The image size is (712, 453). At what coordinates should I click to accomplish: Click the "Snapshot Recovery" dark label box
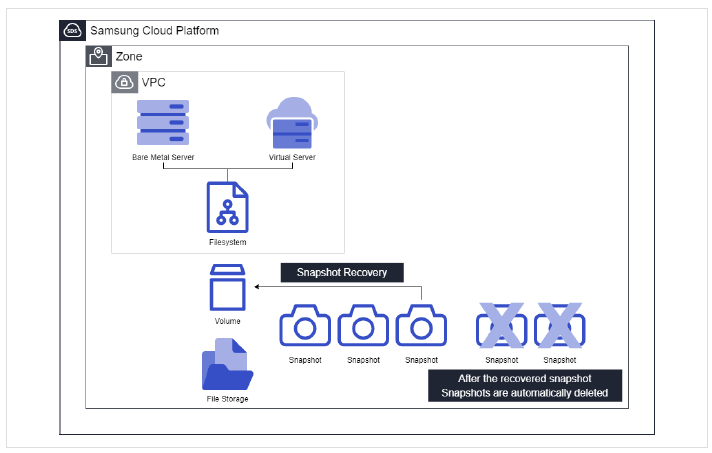pos(342,272)
